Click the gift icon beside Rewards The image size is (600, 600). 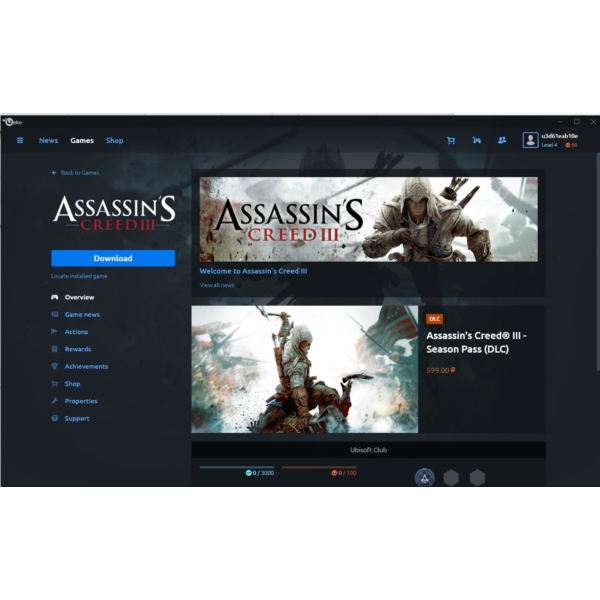[x=55, y=349]
